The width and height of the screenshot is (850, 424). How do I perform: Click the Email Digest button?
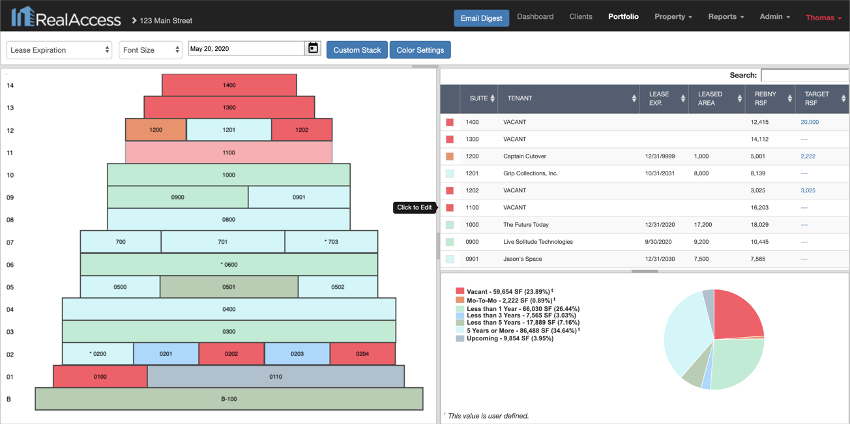(481, 18)
